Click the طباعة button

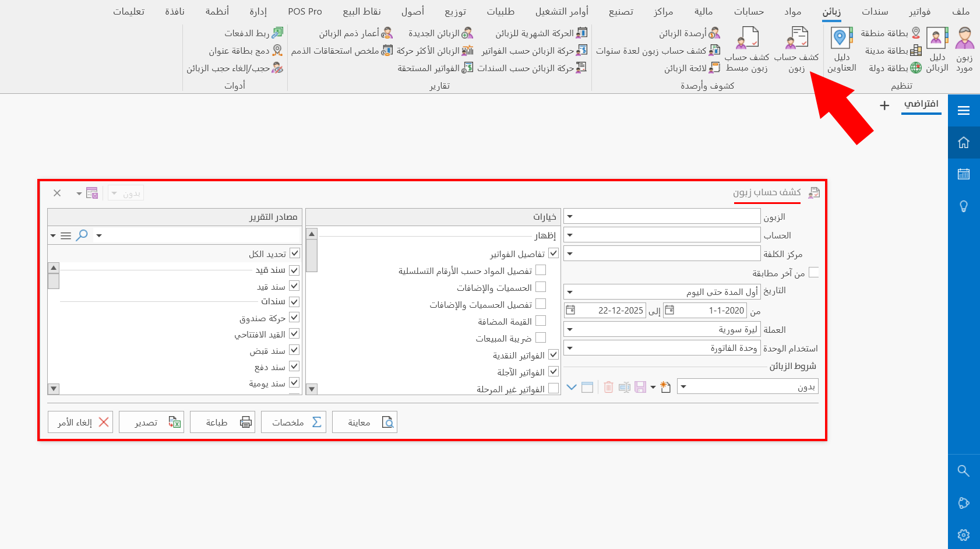pos(223,422)
